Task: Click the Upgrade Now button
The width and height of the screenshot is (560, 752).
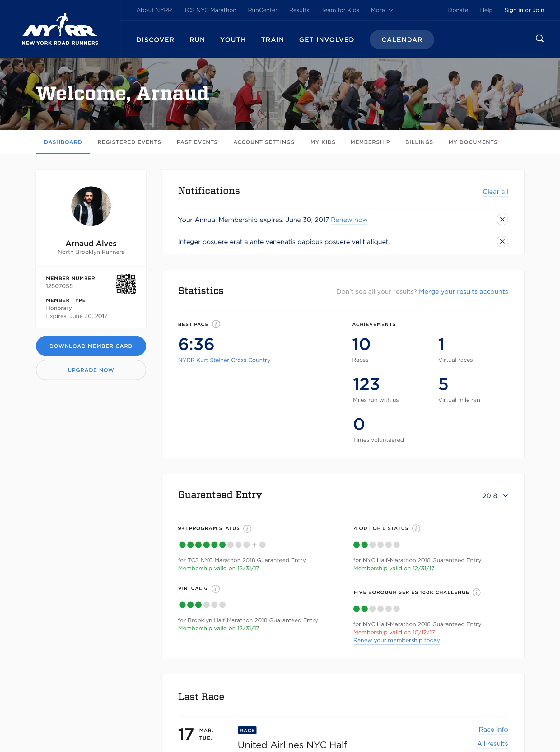Action: [91, 370]
